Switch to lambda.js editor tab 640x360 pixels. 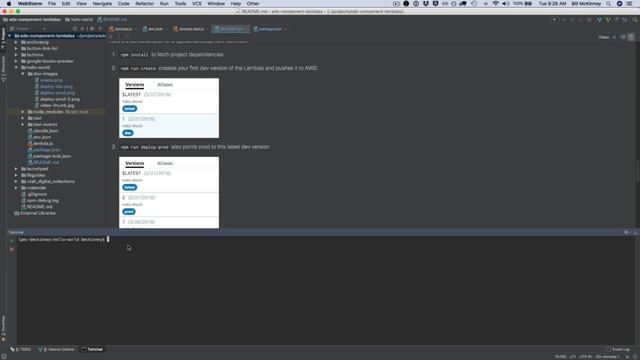coord(123,29)
